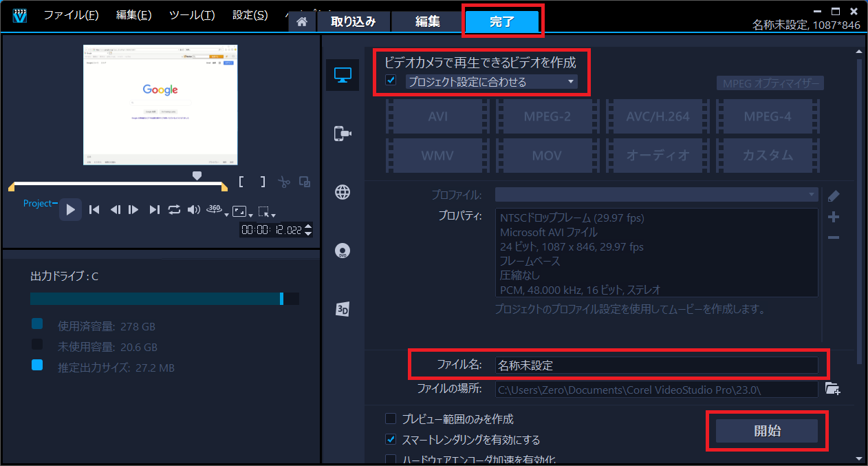Click the Mark-in bracket button
Image resolution: width=868 pixels, height=466 pixels.
[241, 182]
